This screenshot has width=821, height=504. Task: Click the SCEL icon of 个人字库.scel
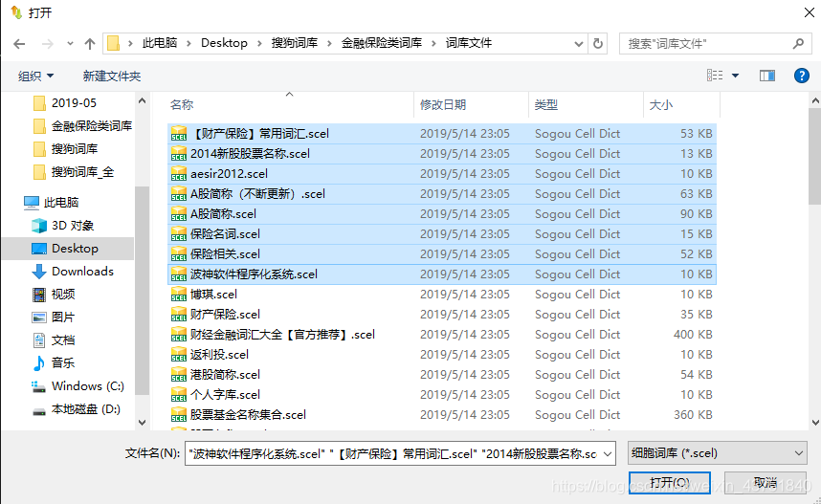[x=179, y=395]
